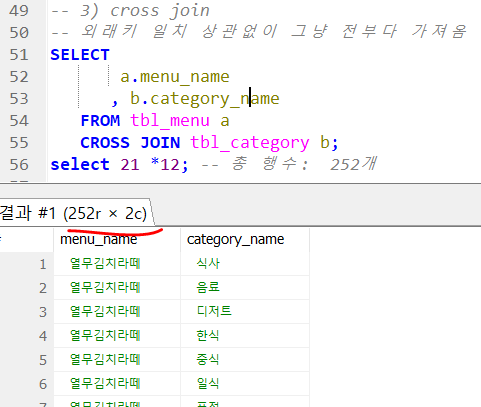Screen dimensions: 481x407
Task: Click 열무김치라떼 in result row 6
Action: pos(105,383)
